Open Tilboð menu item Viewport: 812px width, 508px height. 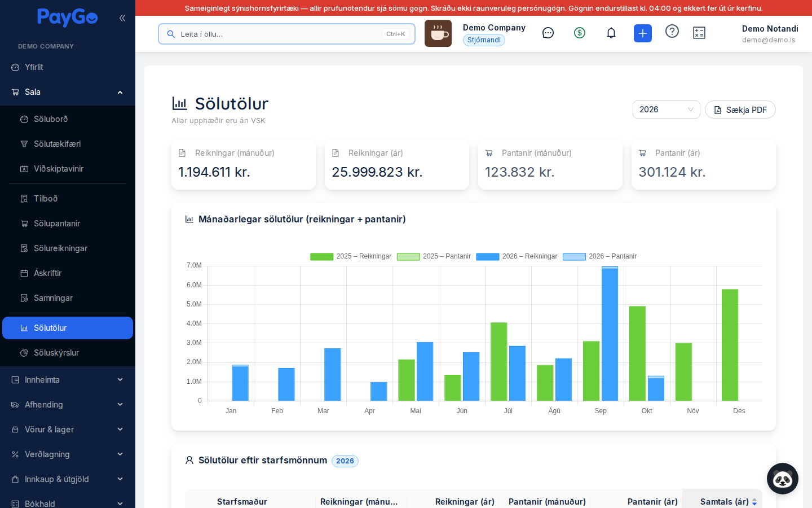click(x=68, y=199)
